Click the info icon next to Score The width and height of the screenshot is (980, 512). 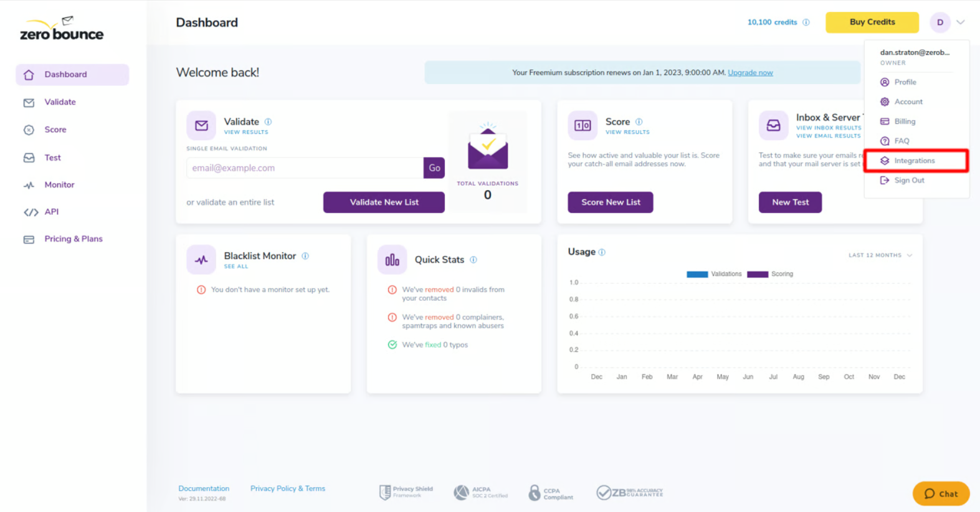click(639, 122)
